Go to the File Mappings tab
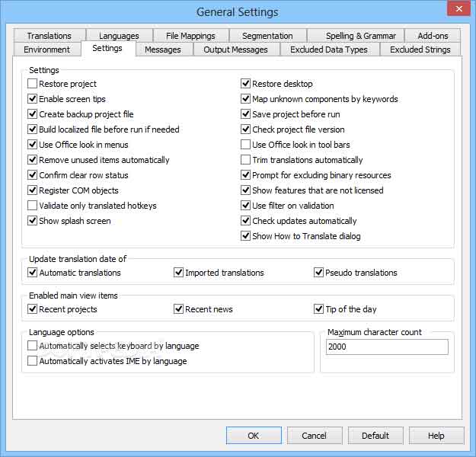This screenshot has width=476, height=457. click(x=190, y=36)
